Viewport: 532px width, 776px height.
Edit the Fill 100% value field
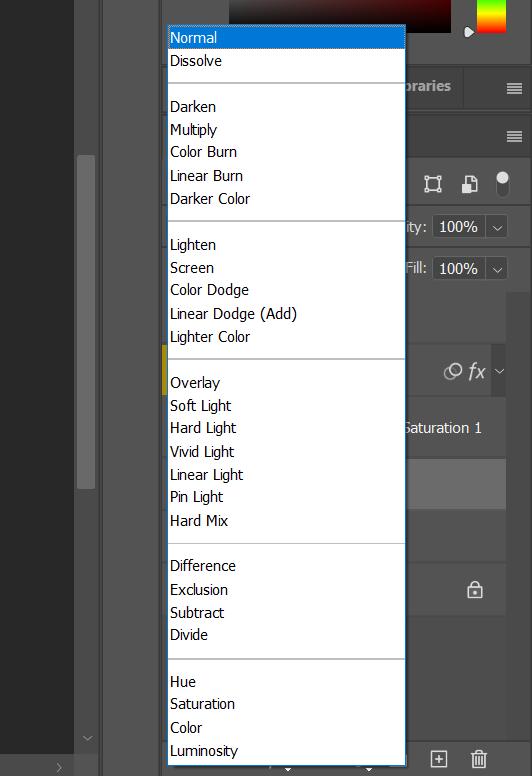pyautogui.click(x=459, y=269)
